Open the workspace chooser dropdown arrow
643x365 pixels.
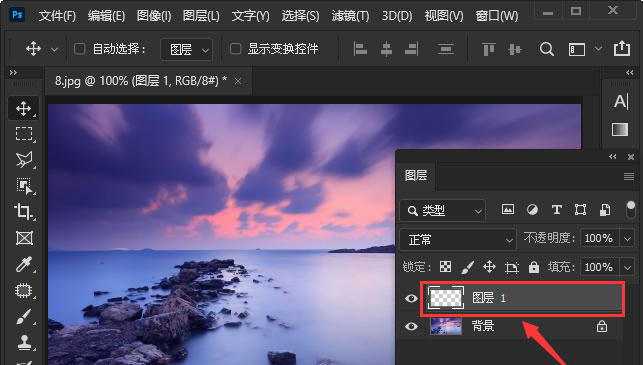click(x=598, y=49)
